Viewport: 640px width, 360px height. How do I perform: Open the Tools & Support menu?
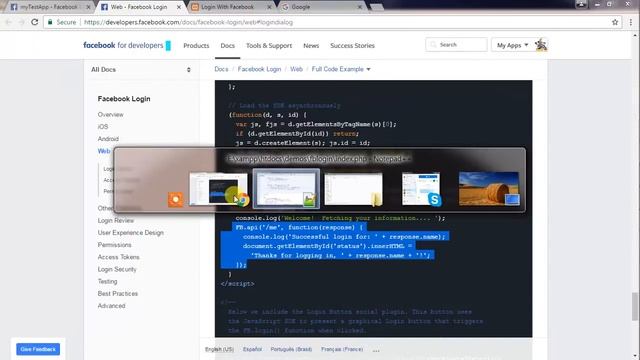point(269,46)
